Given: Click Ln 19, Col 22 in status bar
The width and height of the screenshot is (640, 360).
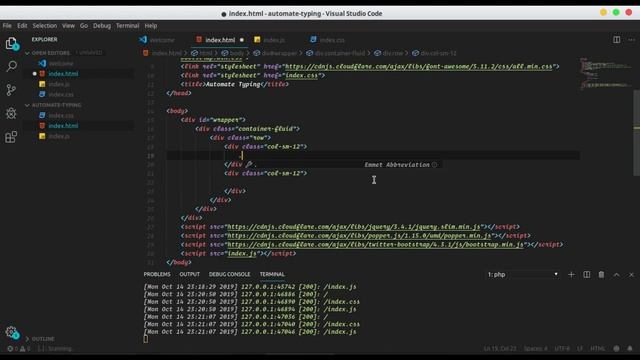Looking at the screenshot, I should click(500, 349).
